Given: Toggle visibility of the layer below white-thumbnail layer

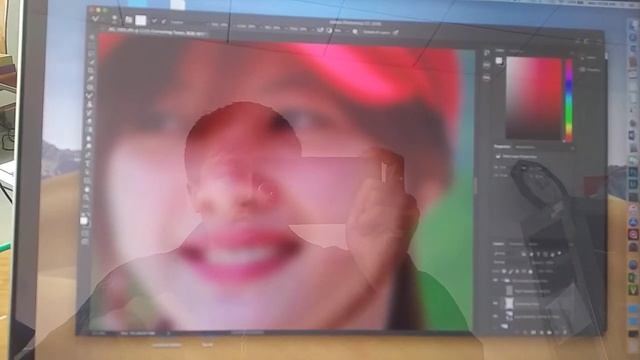Looking at the screenshot, I should click(496, 316).
